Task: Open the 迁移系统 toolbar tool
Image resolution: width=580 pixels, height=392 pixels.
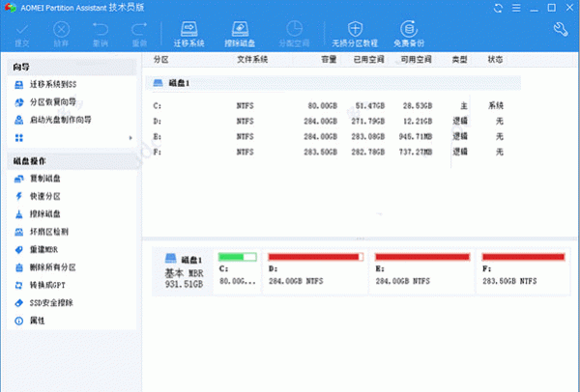Action: [189, 34]
